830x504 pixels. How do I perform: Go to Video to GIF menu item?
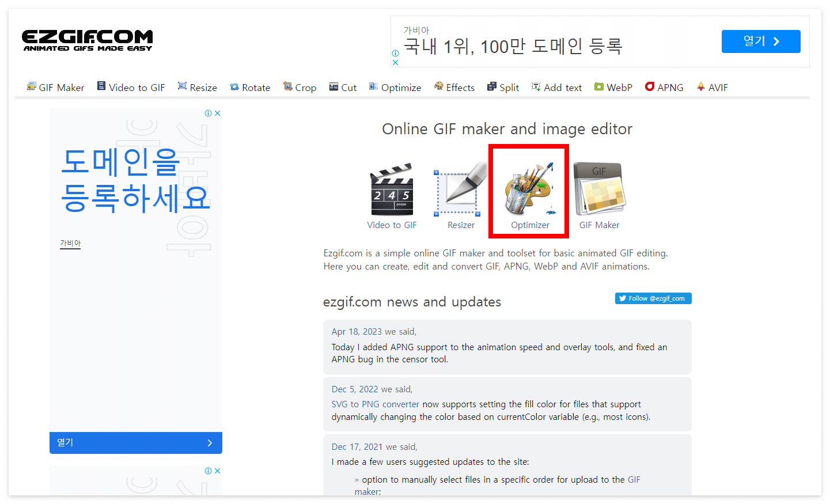point(131,87)
